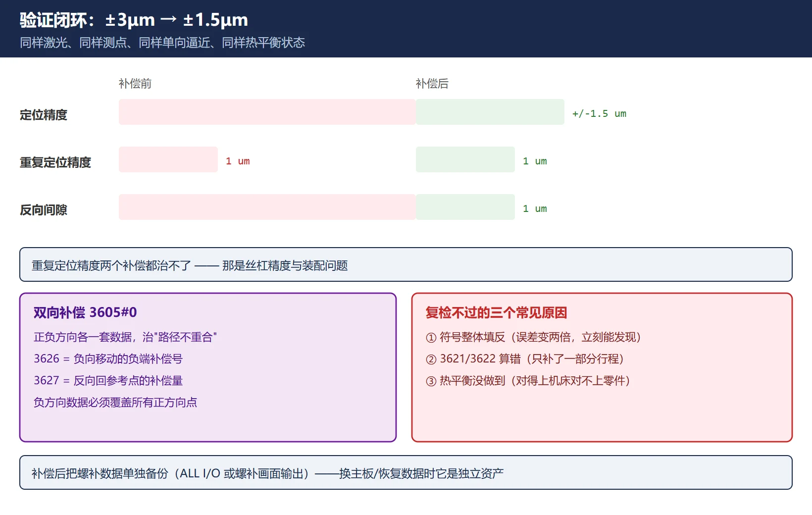This screenshot has width=812, height=515.
Task: Click the green '1 um' value for 重复定位精度
Action: click(535, 161)
